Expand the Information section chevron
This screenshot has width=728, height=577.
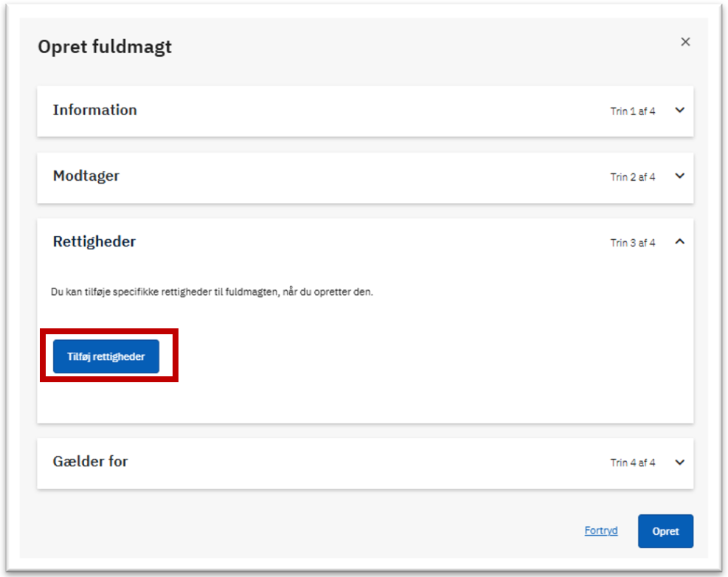point(680,111)
